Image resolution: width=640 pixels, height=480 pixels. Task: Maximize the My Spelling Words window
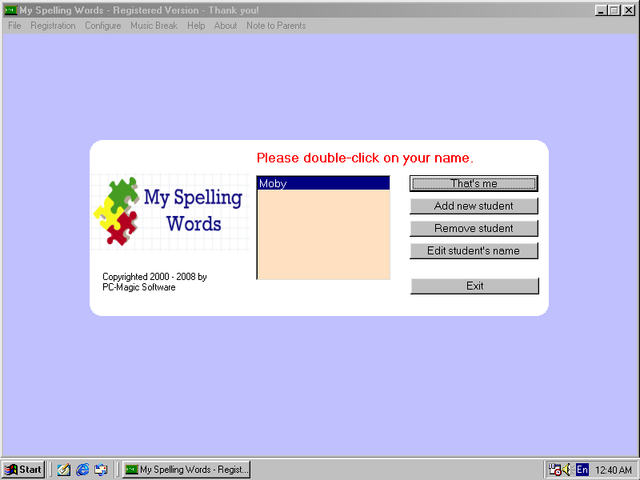pos(613,10)
